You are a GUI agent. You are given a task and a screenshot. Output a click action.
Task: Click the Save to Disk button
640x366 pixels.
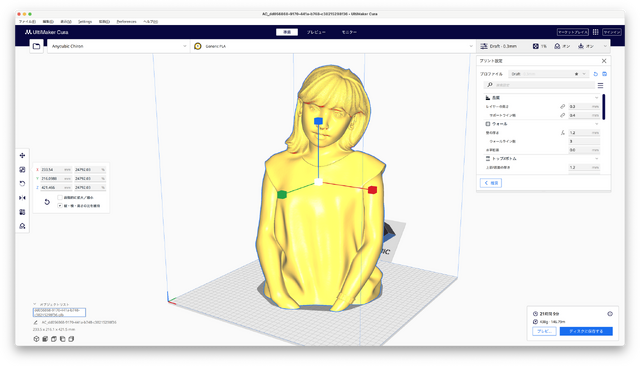click(586, 331)
